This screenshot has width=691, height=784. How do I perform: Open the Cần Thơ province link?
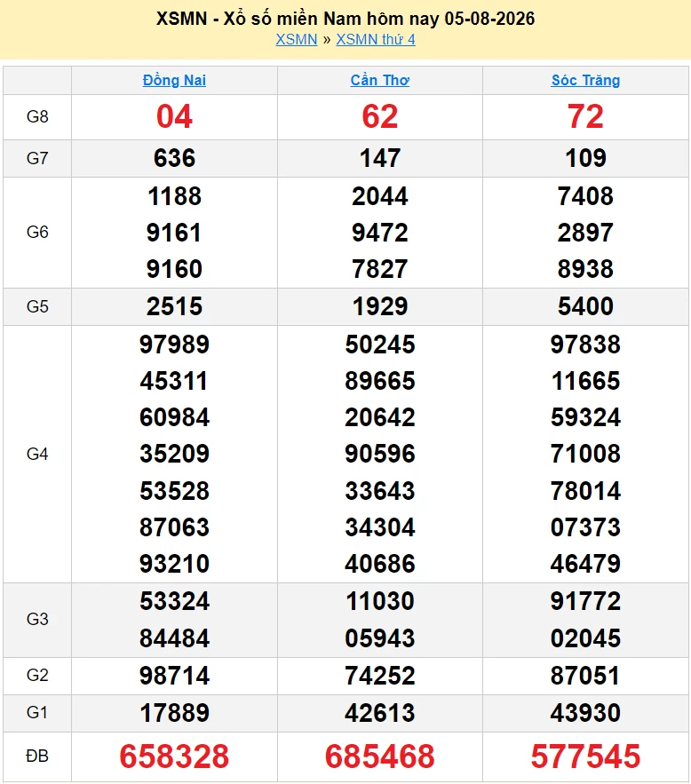point(380,80)
